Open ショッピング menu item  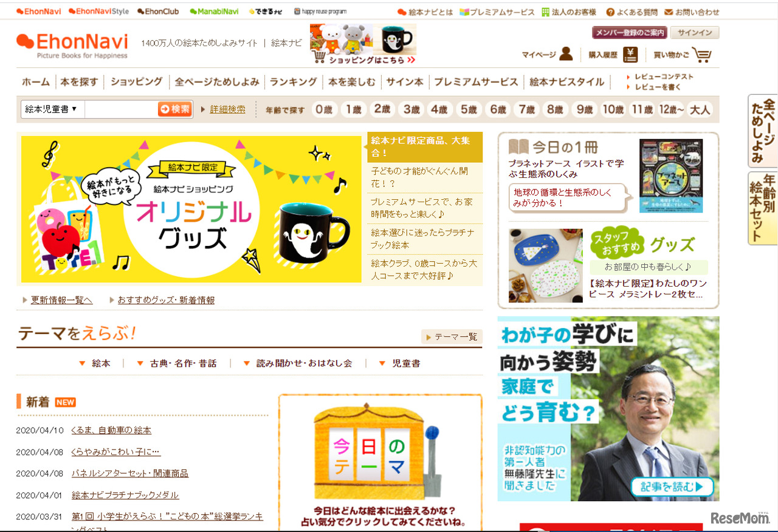click(137, 82)
